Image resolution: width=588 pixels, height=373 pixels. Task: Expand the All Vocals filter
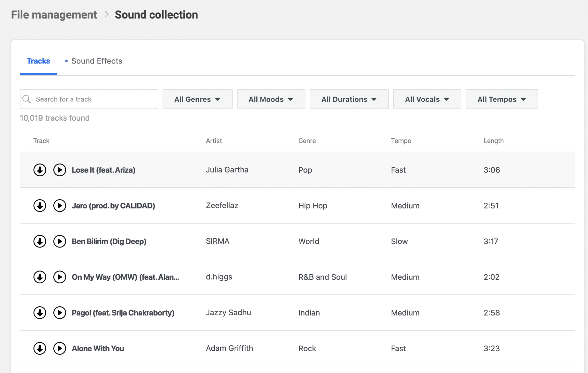[x=427, y=99]
